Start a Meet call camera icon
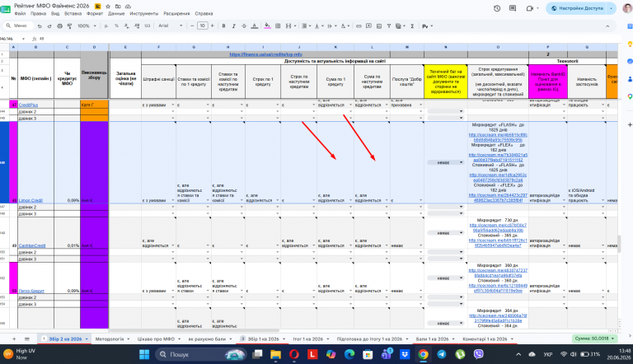The width and height of the screenshot is (633, 364). pyautogui.click(x=530, y=8)
